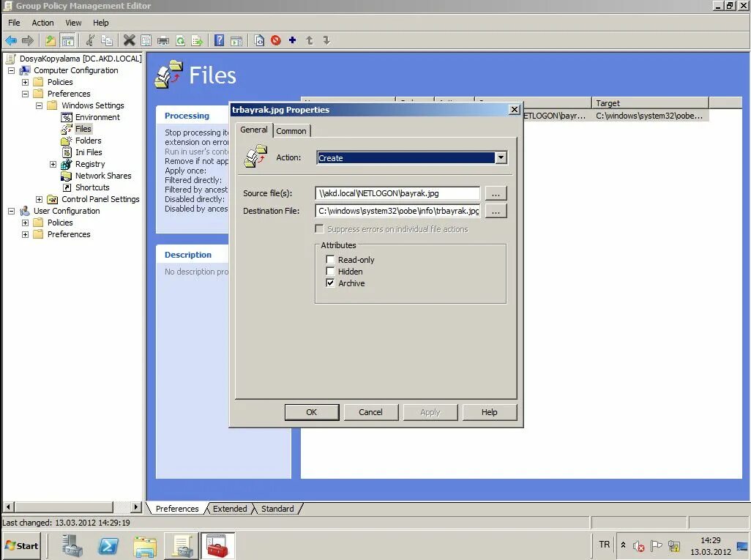Click the blue plus icon on the toolbar
The height and width of the screenshot is (560, 751).
(292, 40)
